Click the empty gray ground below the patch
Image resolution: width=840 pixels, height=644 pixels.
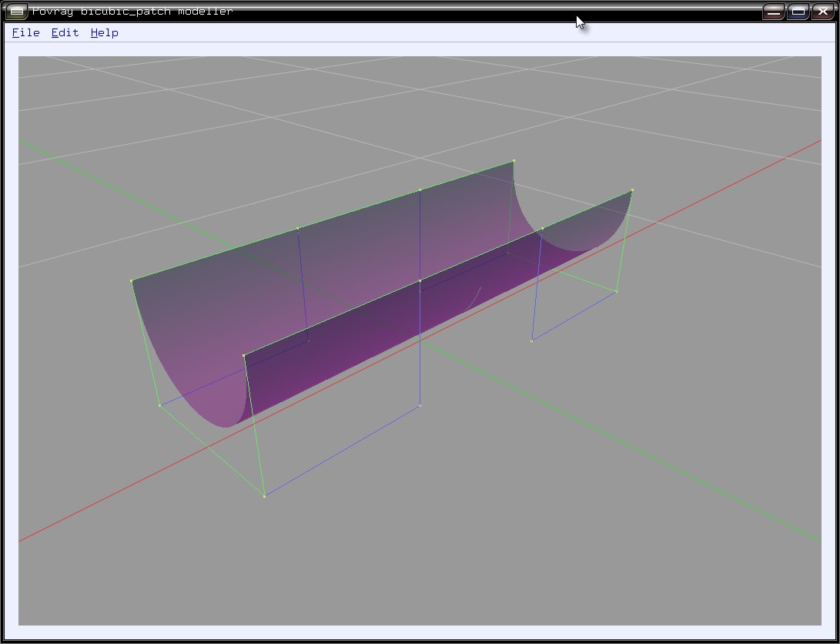click(462, 555)
